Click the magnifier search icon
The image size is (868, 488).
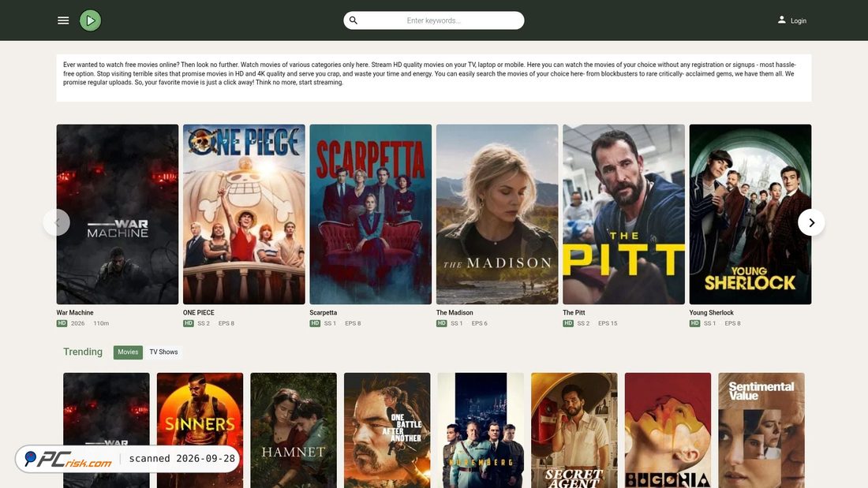pos(354,20)
